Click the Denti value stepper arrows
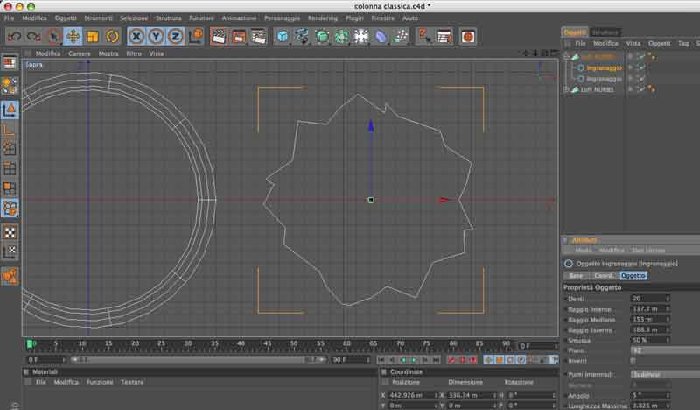The width and height of the screenshot is (700, 410). tap(667, 298)
